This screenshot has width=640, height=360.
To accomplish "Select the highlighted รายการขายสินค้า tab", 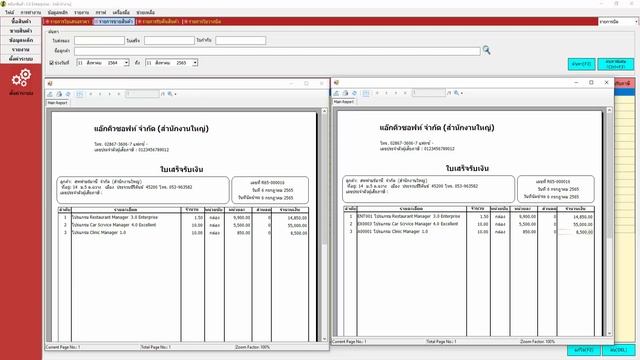I will pos(114,21).
